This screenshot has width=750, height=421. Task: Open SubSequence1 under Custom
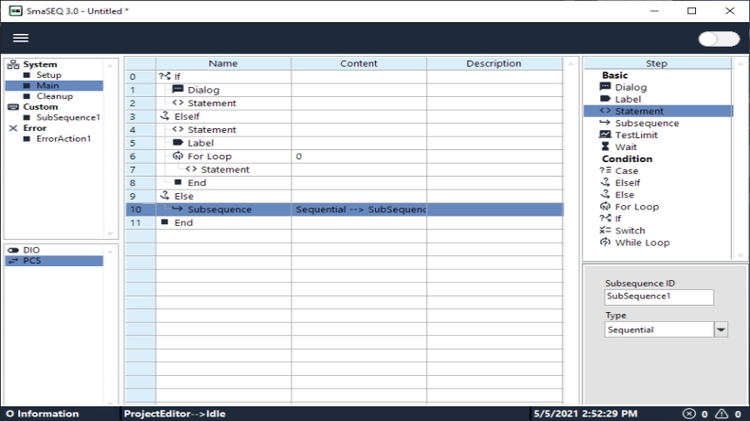click(68, 117)
